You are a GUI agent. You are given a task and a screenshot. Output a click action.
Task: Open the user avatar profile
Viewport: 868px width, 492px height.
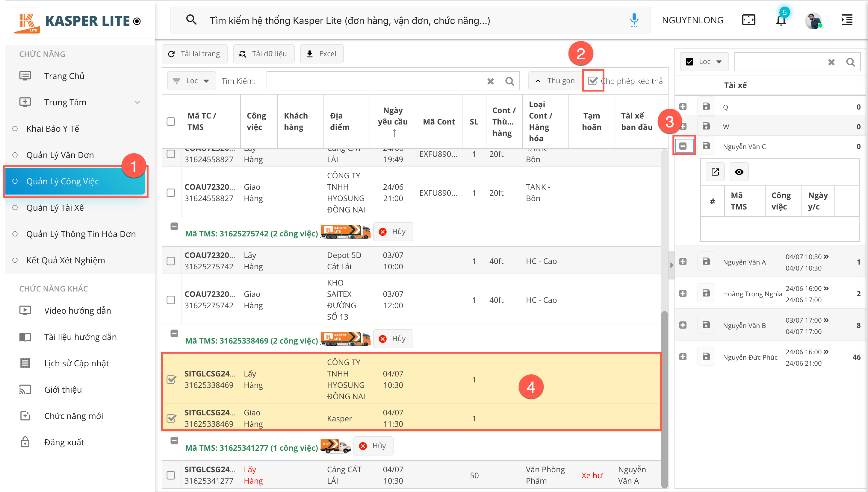point(813,21)
